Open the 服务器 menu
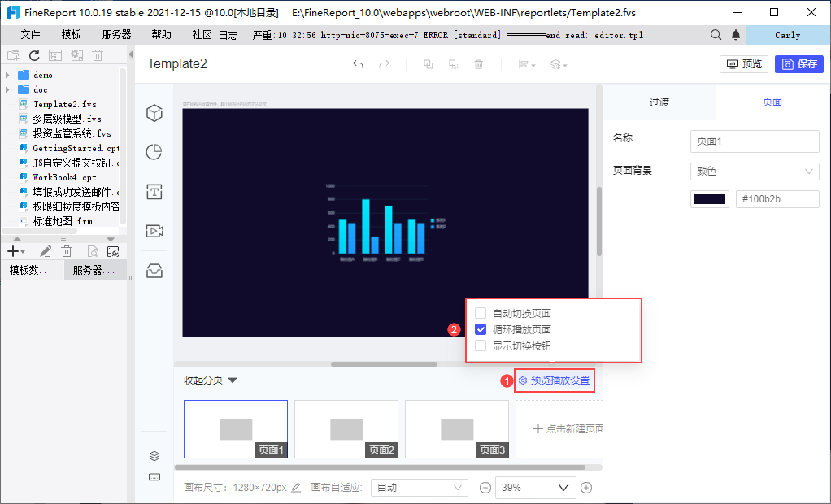Image resolution: width=831 pixels, height=504 pixels. click(x=116, y=35)
